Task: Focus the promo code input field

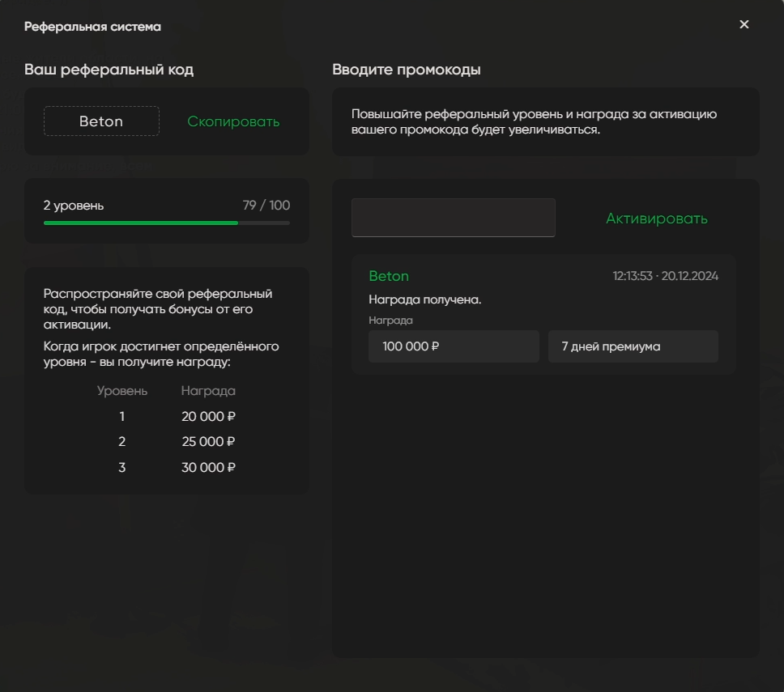Action: coord(453,218)
